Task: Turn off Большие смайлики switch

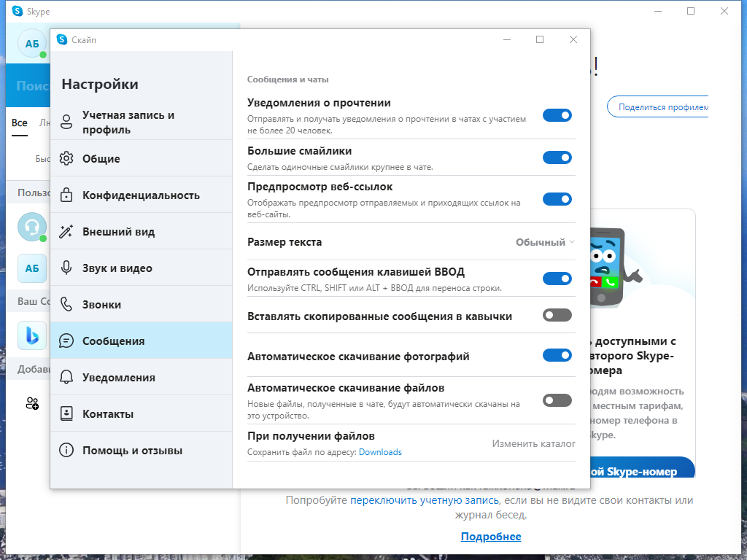Action: click(557, 157)
